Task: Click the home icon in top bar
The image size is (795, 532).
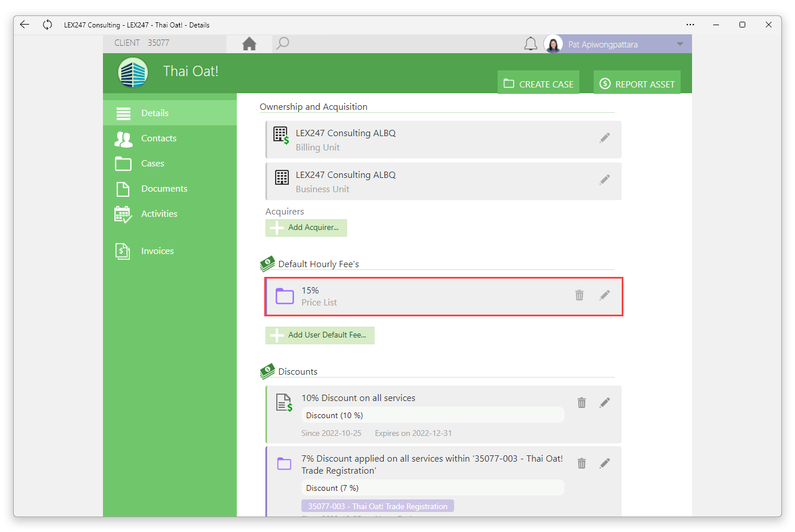Action: pyautogui.click(x=249, y=44)
